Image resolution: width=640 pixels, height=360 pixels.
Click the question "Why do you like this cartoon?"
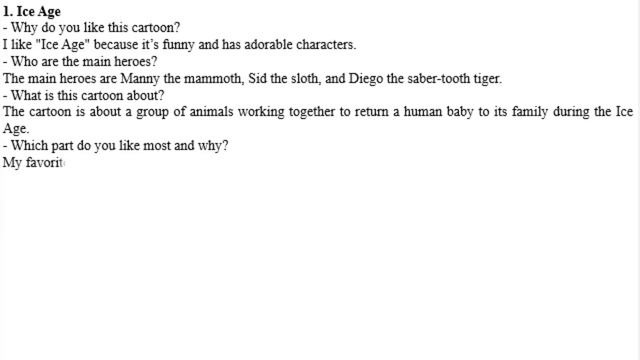96,28
